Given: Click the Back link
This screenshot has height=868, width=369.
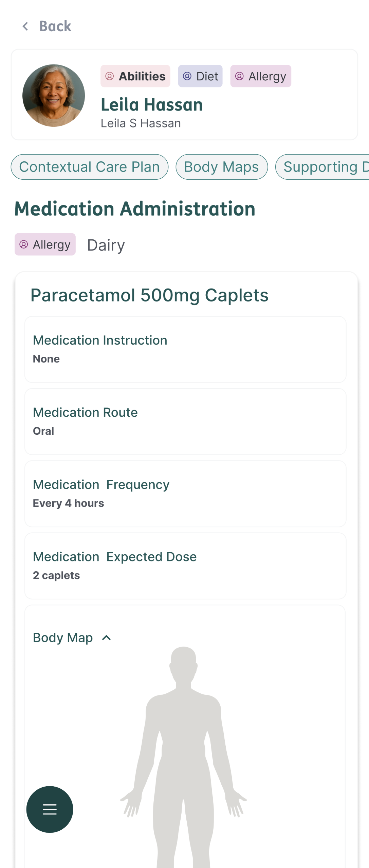Looking at the screenshot, I should tap(55, 26).
